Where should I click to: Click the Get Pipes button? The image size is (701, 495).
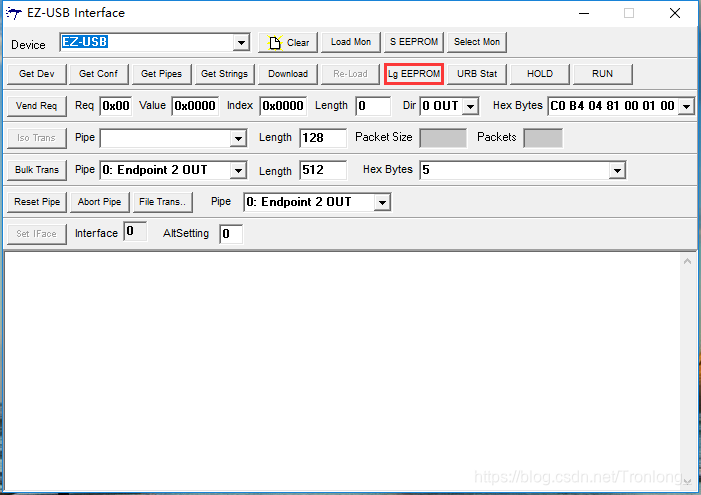pos(161,74)
